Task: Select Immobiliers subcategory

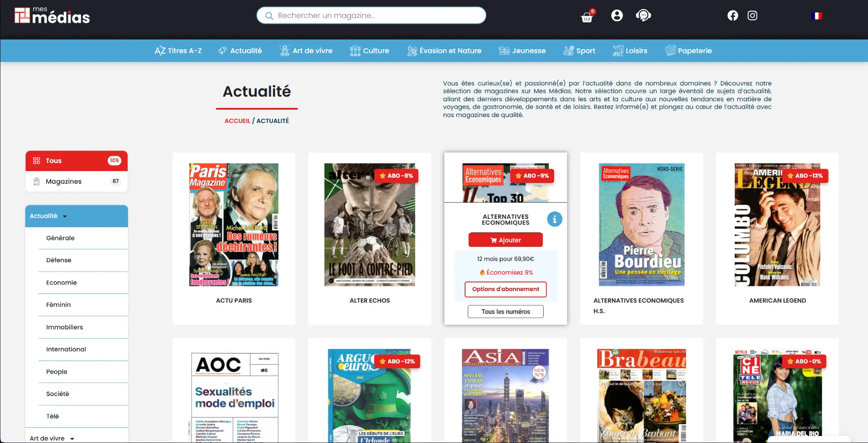Action: (x=83, y=327)
